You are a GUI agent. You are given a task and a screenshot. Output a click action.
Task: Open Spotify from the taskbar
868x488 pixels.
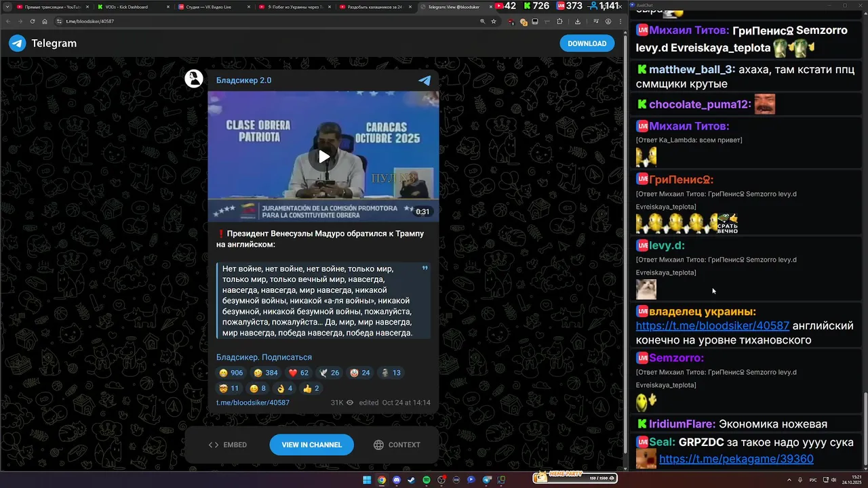pyautogui.click(x=426, y=480)
